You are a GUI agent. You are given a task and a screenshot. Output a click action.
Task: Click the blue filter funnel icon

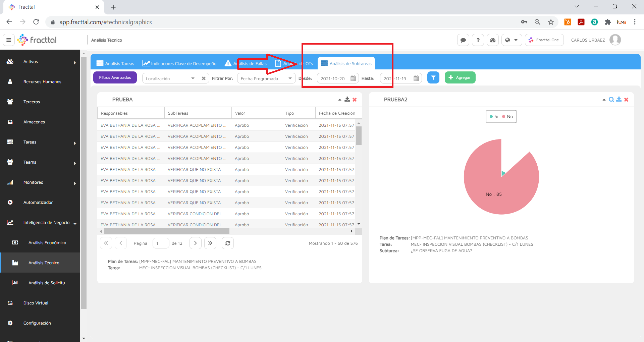[433, 78]
